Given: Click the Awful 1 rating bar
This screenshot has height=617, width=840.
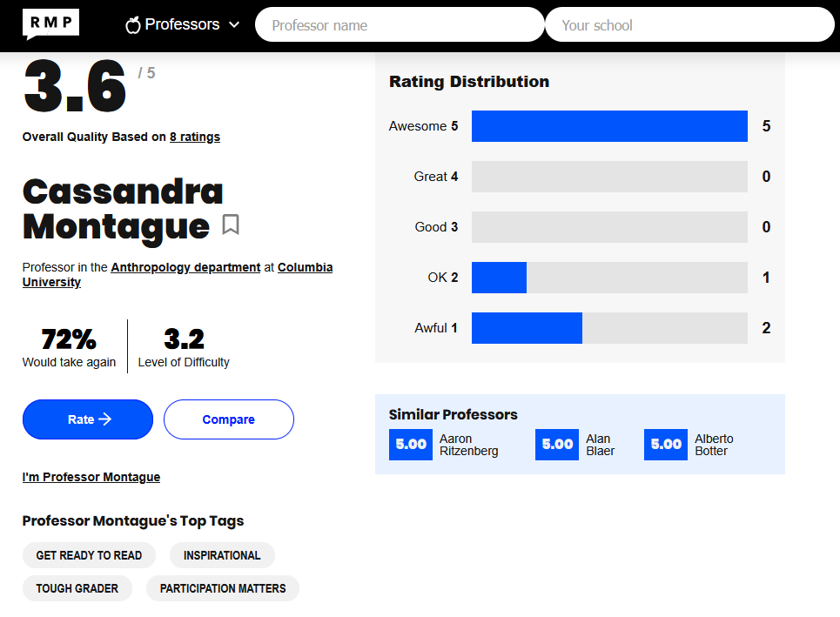Looking at the screenshot, I should [609, 328].
